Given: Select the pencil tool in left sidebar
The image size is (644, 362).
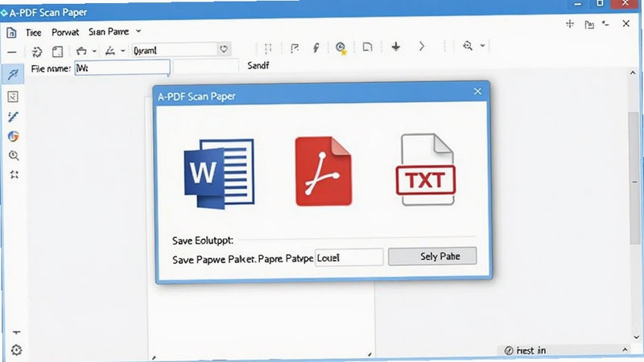Looking at the screenshot, I should point(13,117).
